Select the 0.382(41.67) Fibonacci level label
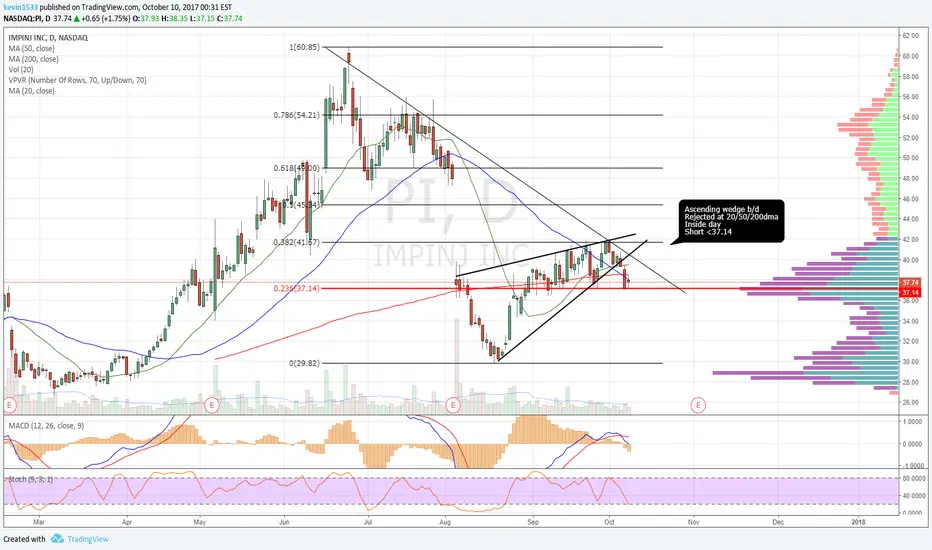 pyautogui.click(x=297, y=243)
